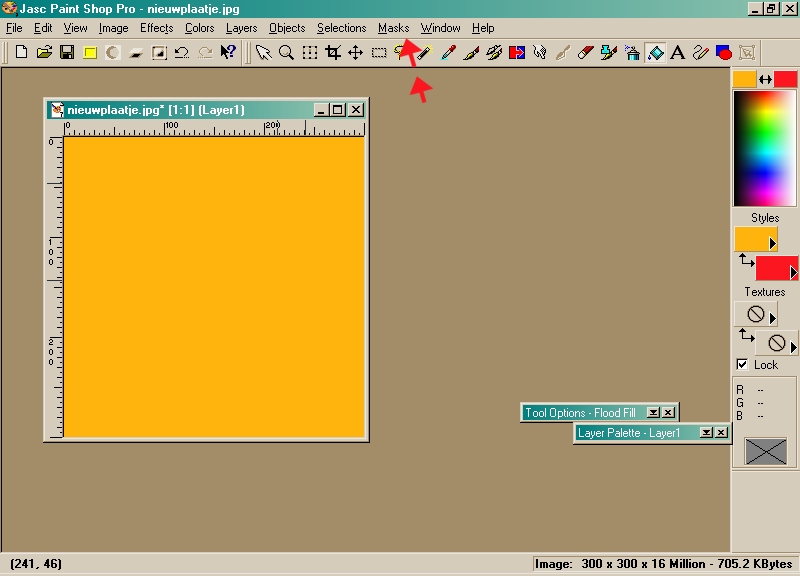Select the Zoom magnifier tool
Image resolution: width=800 pixels, height=576 pixels.
pos(286,53)
